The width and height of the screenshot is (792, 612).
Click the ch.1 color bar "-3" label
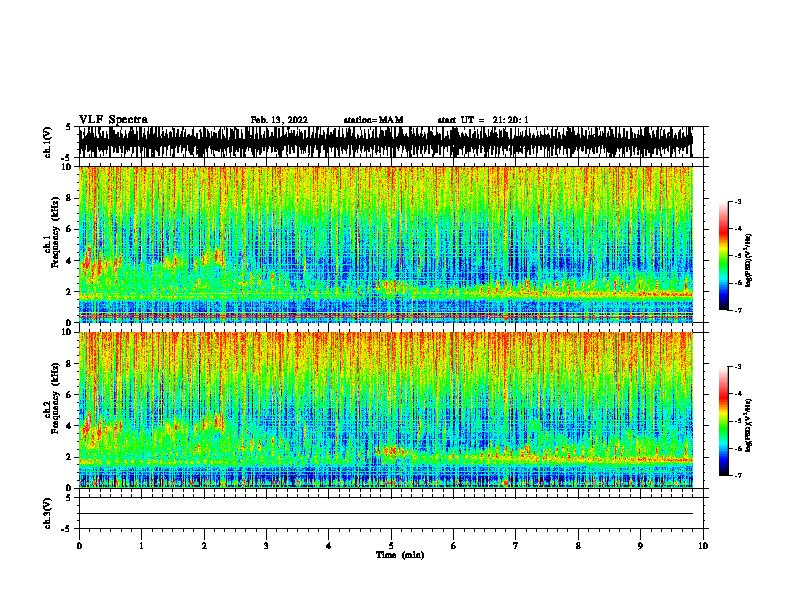coord(738,201)
